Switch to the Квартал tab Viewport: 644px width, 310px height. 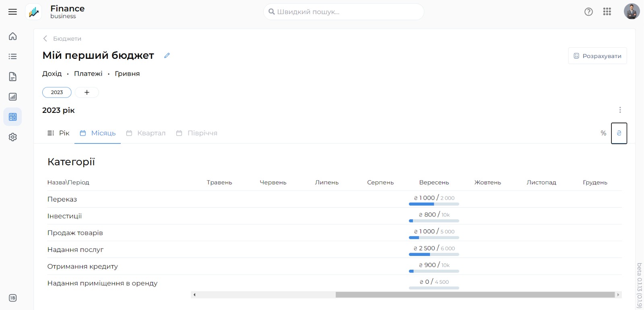pyautogui.click(x=146, y=133)
